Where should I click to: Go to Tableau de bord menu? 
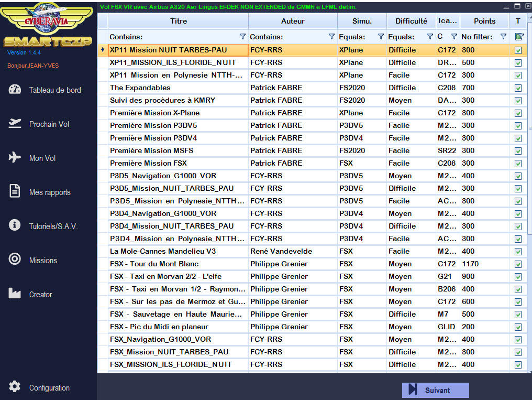[x=55, y=90]
